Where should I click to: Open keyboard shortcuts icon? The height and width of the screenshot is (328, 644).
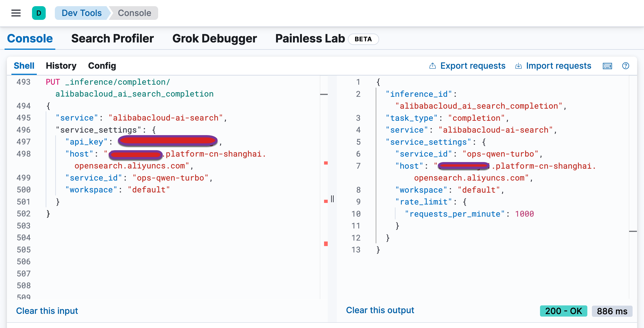[607, 66]
